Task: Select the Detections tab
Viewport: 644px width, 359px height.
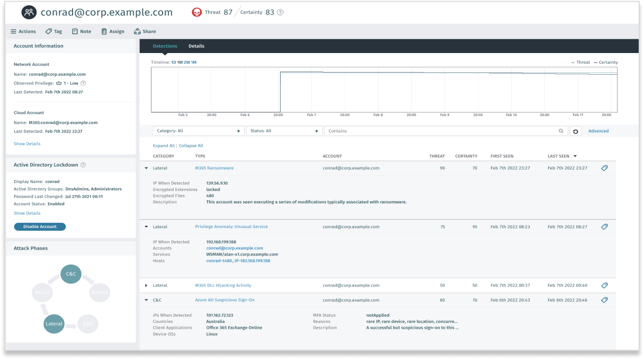Action: coord(165,46)
